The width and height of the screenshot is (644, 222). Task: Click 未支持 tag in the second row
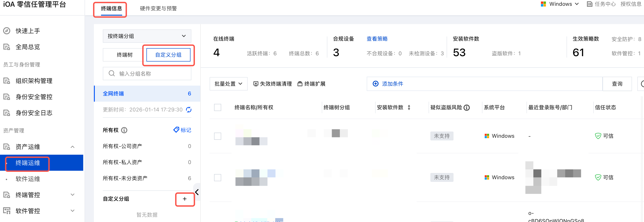pyautogui.click(x=442, y=177)
